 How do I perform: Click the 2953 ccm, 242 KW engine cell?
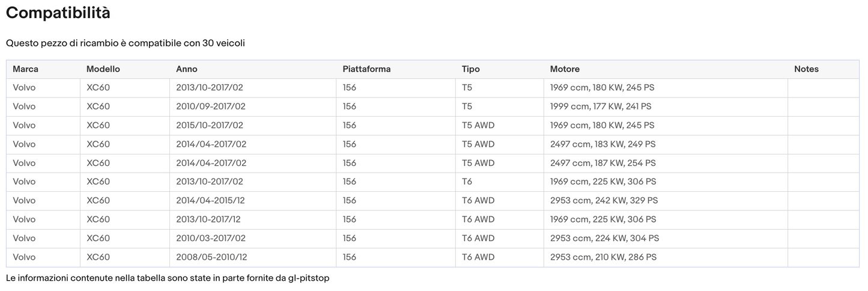point(604,200)
